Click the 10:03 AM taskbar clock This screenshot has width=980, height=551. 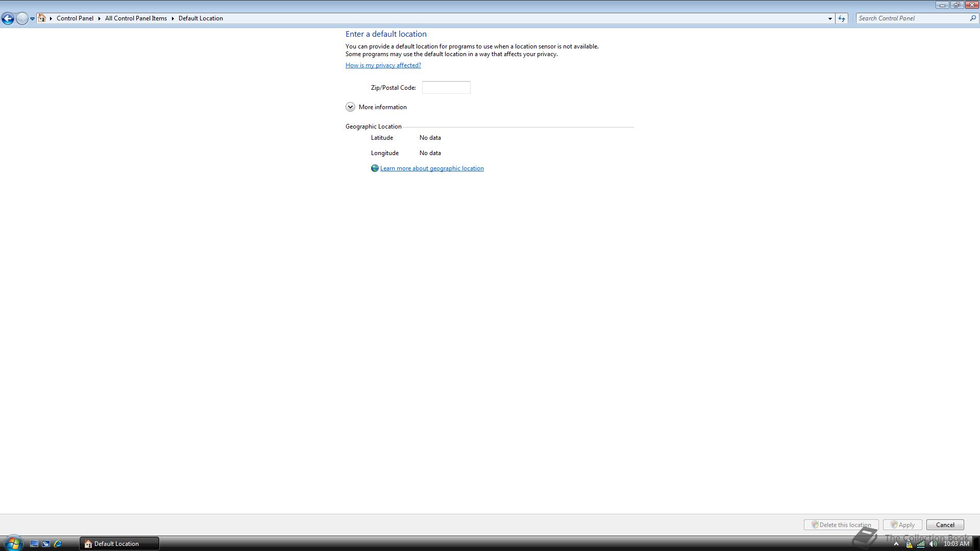(x=956, y=544)
